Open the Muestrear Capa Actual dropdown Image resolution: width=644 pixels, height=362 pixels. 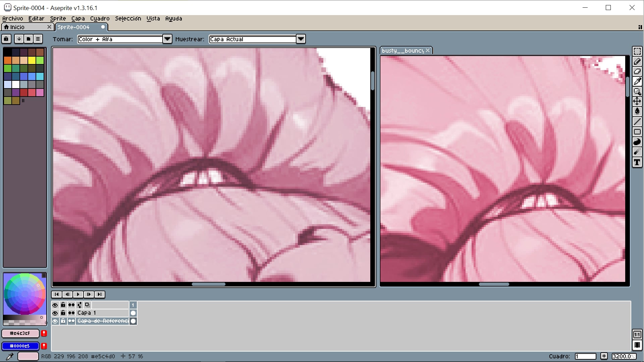pyautogui.click(x=301, y=39)
